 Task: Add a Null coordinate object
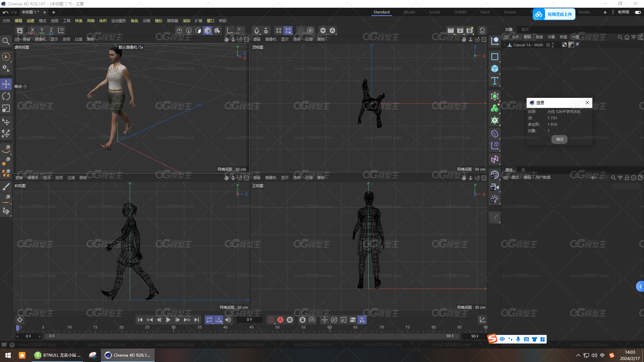coord(495,41)
